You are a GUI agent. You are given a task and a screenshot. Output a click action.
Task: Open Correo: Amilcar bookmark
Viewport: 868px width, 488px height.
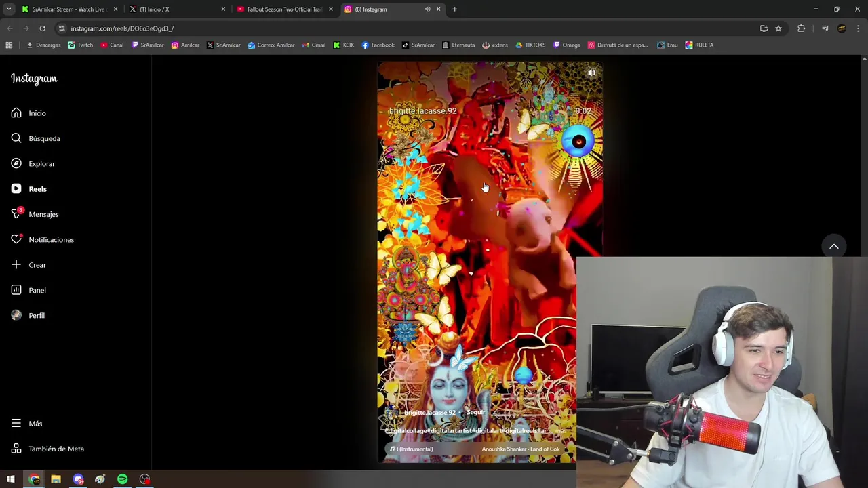pos(271,45)
